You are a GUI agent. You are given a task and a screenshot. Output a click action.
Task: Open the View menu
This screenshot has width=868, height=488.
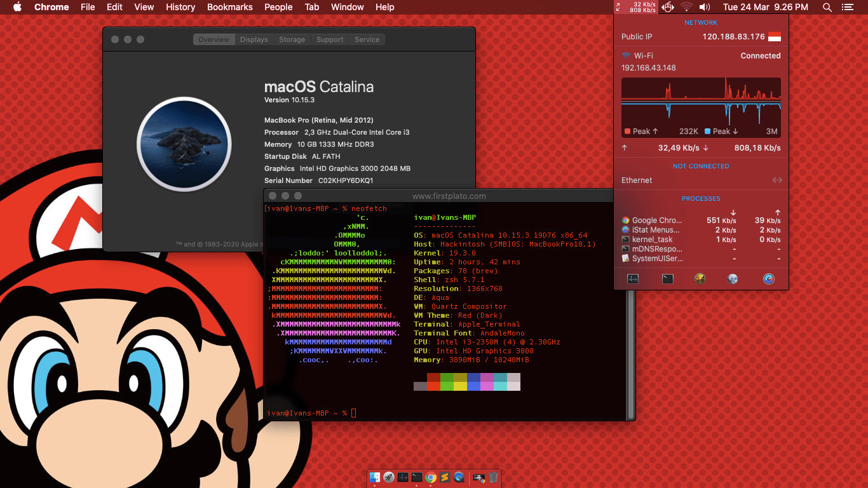pos(144,7)
